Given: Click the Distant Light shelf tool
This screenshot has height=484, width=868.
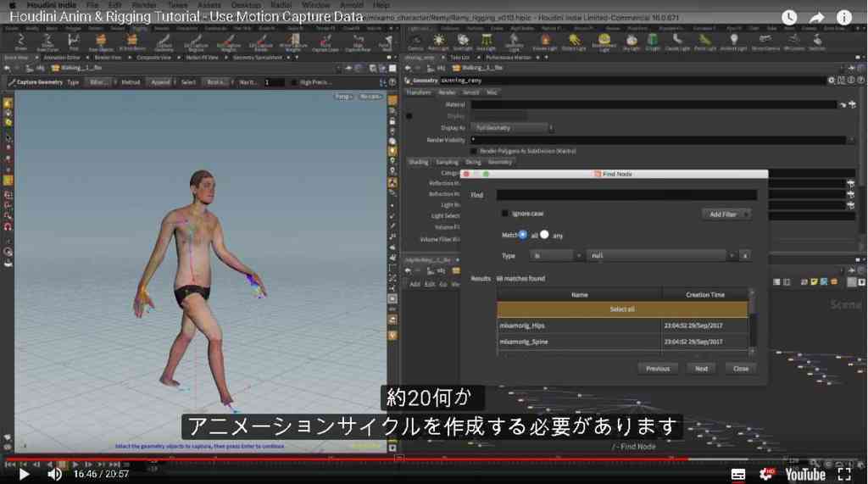Looking at the screenshot, I should pos(574,42).
